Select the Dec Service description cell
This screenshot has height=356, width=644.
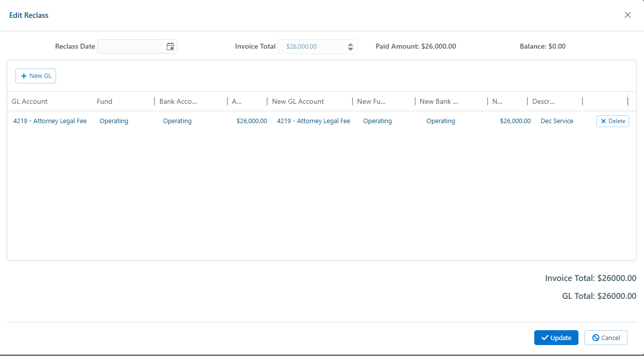pyautogui.click(x=557, y=121)
